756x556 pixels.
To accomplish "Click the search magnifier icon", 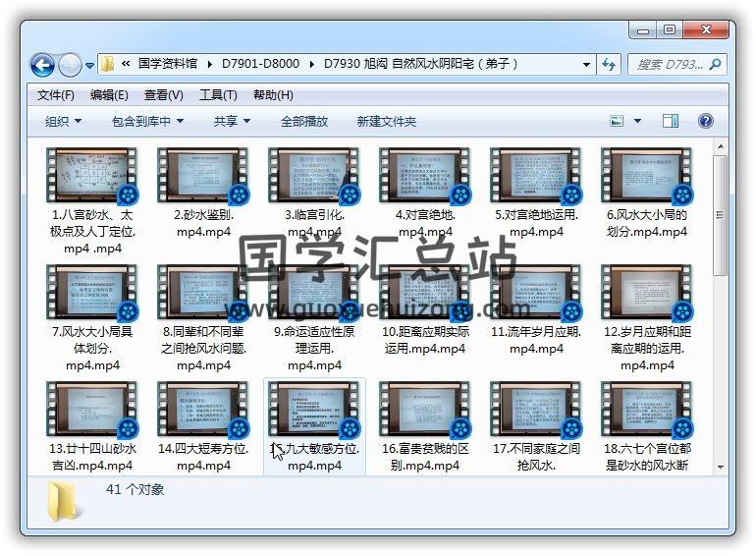I will (x=715, y=65).
